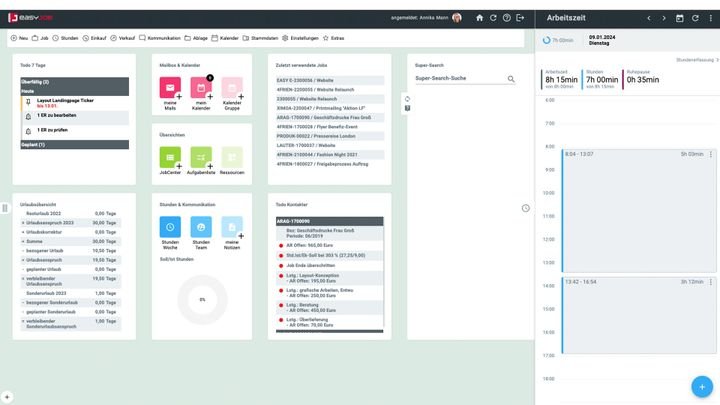
Task: Open the JobCenter tile
Action: 170,158
